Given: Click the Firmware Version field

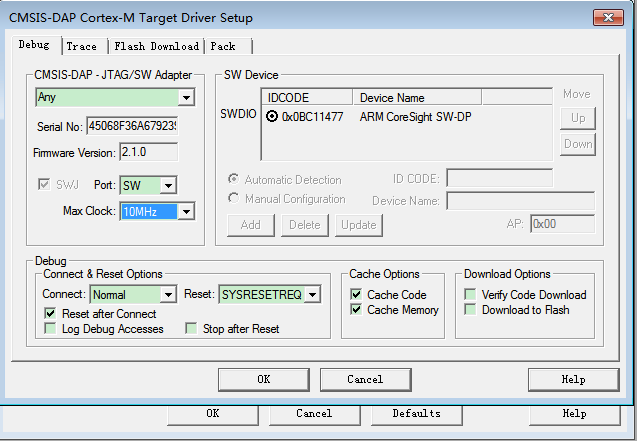Looking at the screenshot, I should coord(149,152).
